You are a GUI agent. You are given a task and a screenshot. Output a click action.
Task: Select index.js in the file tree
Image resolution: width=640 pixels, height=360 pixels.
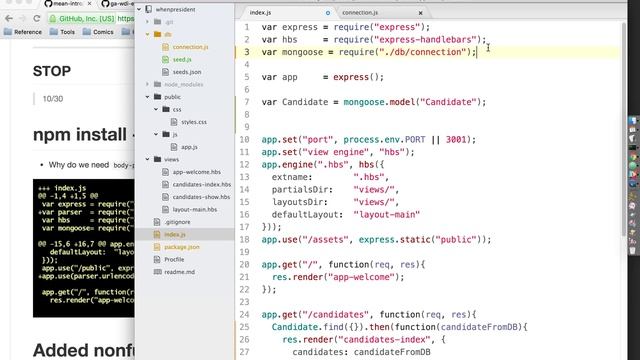175,234
